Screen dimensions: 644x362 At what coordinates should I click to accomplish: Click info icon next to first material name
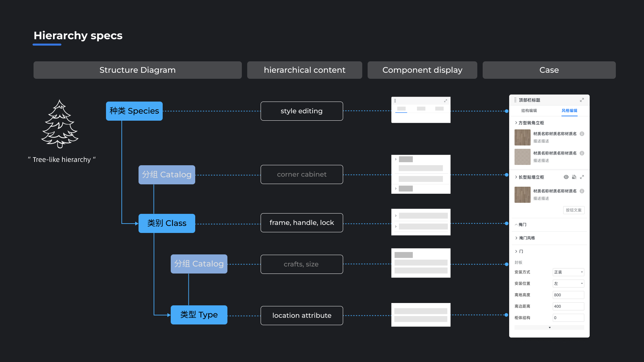(x=582, y=134)
